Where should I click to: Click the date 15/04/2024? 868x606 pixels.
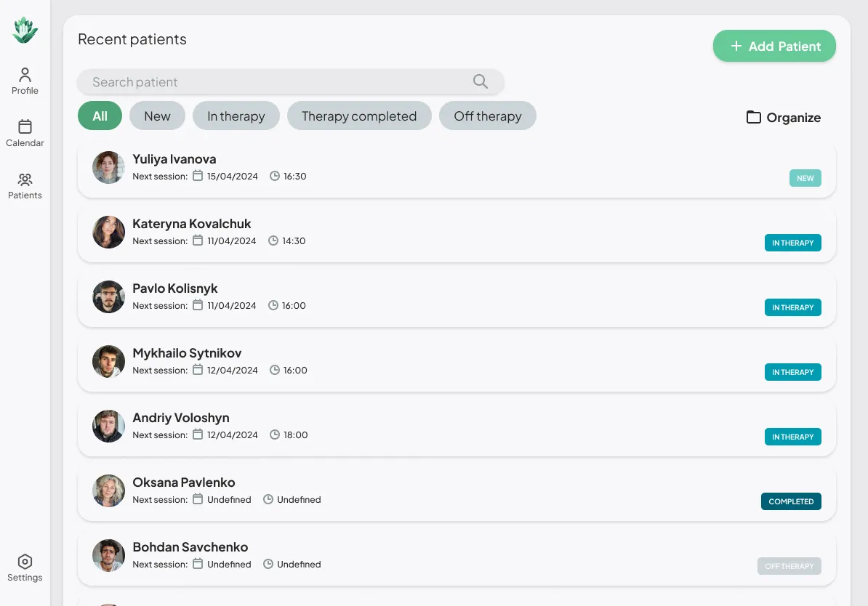(233, 177)
